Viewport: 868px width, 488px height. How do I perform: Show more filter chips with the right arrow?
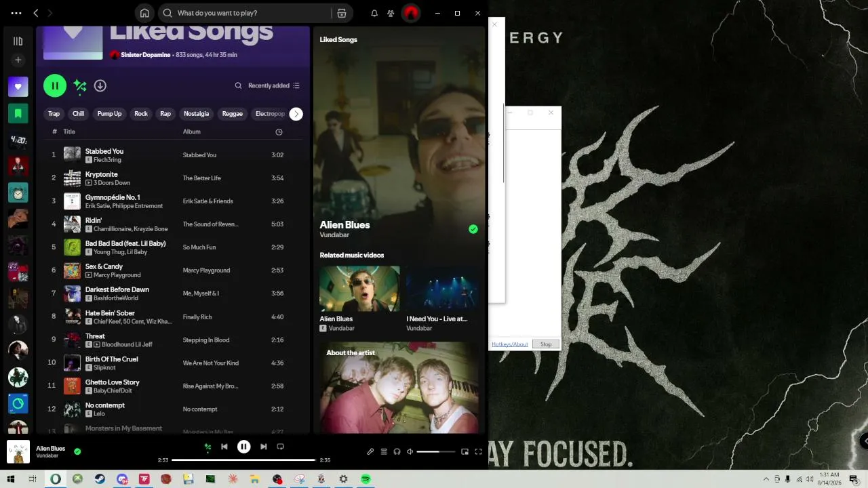point(296,114)
